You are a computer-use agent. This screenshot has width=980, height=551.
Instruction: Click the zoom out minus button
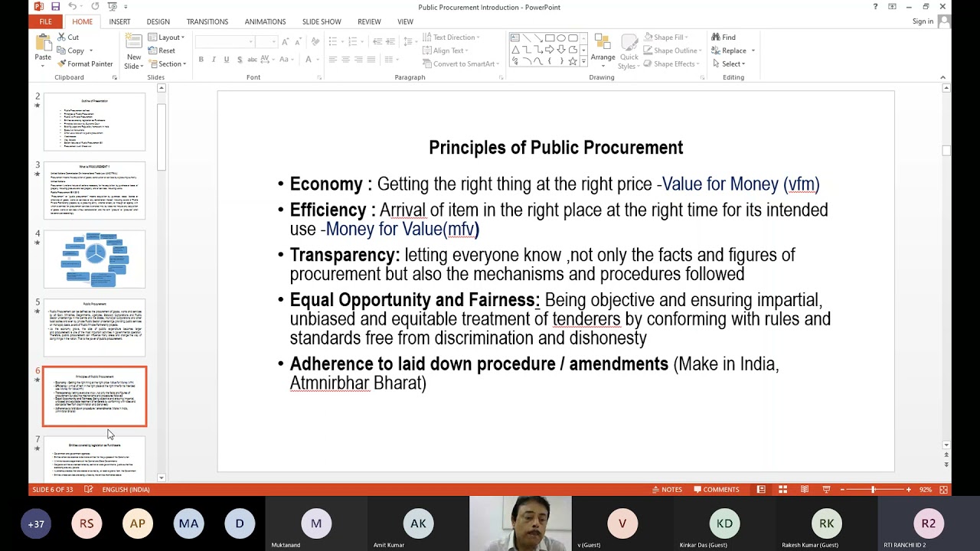(842, 490)
